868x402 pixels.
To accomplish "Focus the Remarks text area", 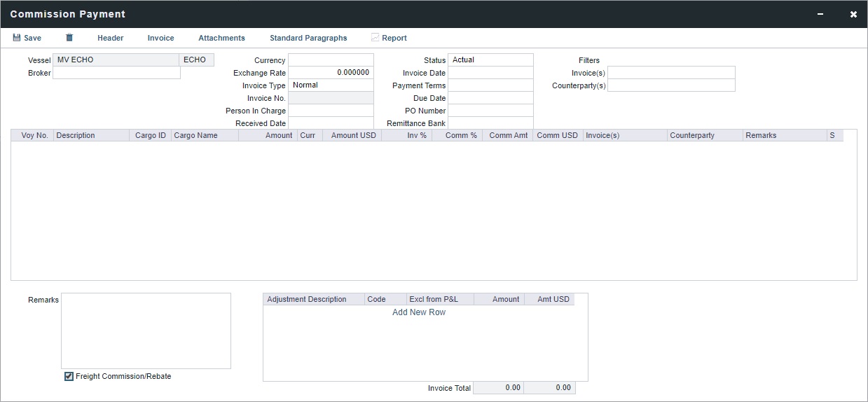I will coord(146,331).
